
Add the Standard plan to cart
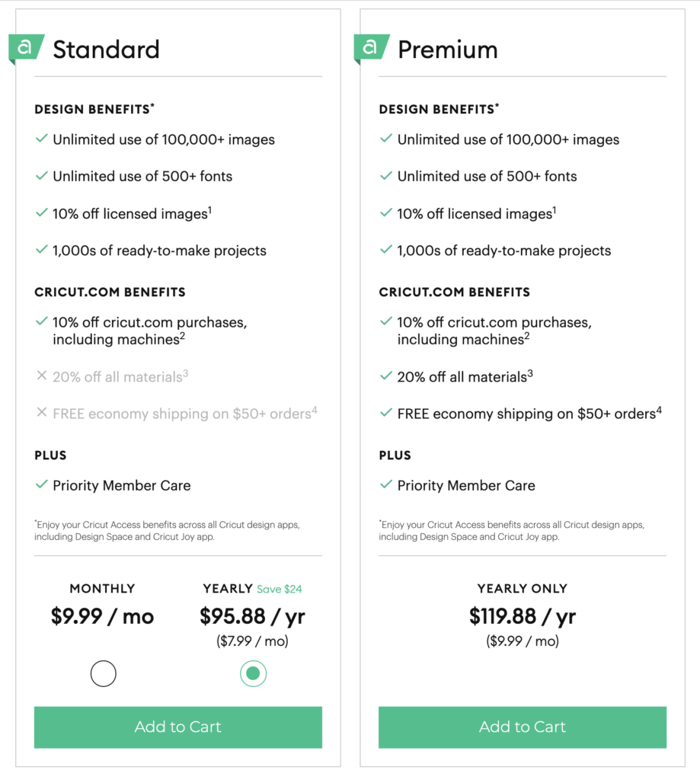(178, 727)
